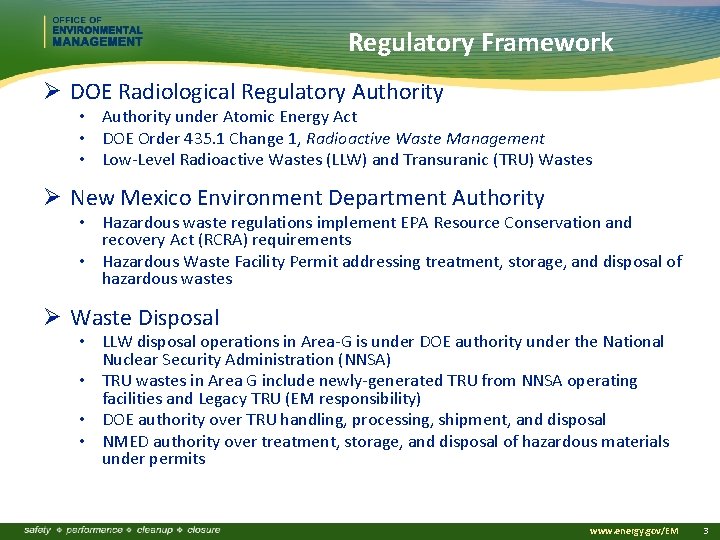Click the bullet Authority under Atomic Energy Act
Viewport: 720px width, 540px height.
coord(229,117)
